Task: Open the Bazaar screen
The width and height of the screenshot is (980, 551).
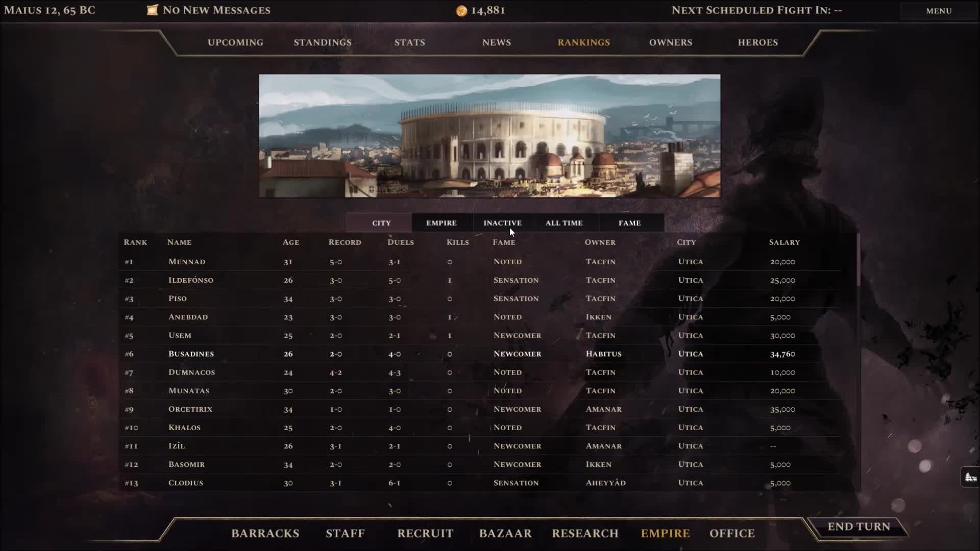Action: coord(505,533)
